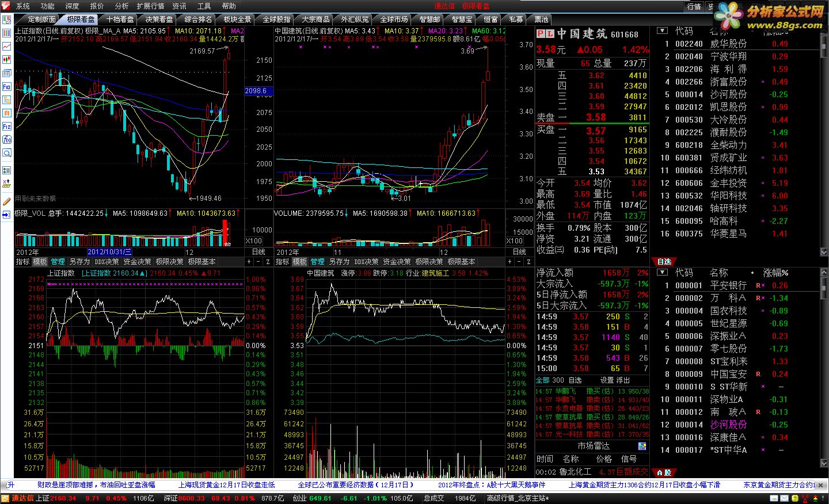
Task: Click the checklist sidebar icon below the magnifier
Action: [x=6, y=170]
